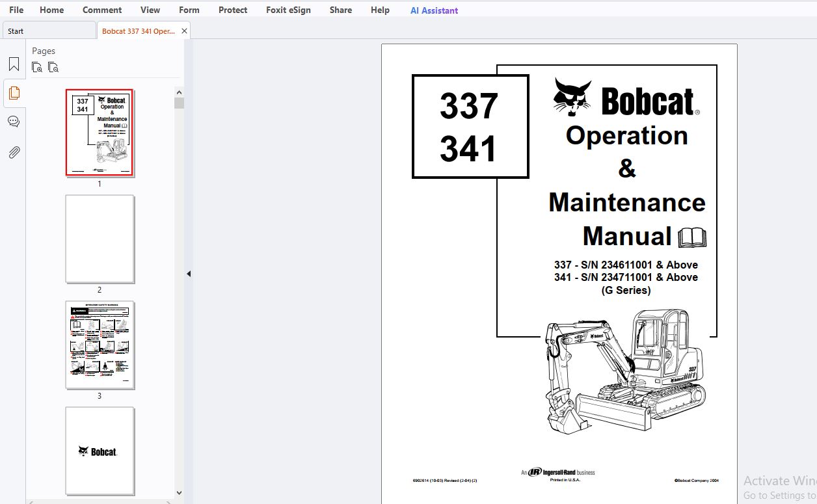Click the Ingersoll-Rand business logo
Screen dimensions: 817x504
tap(557, 472)
